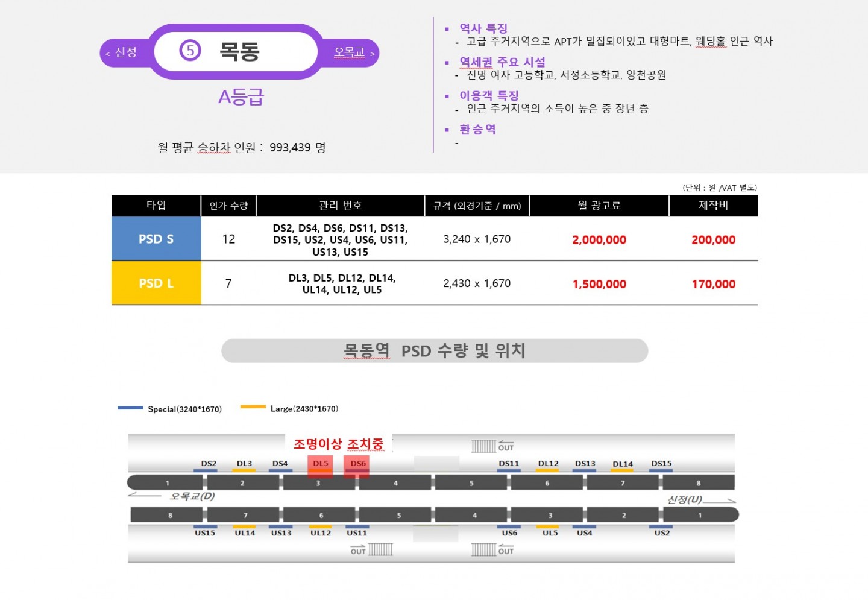
Task: Click the Special legend blue line
Action: [x=131, y=408]
